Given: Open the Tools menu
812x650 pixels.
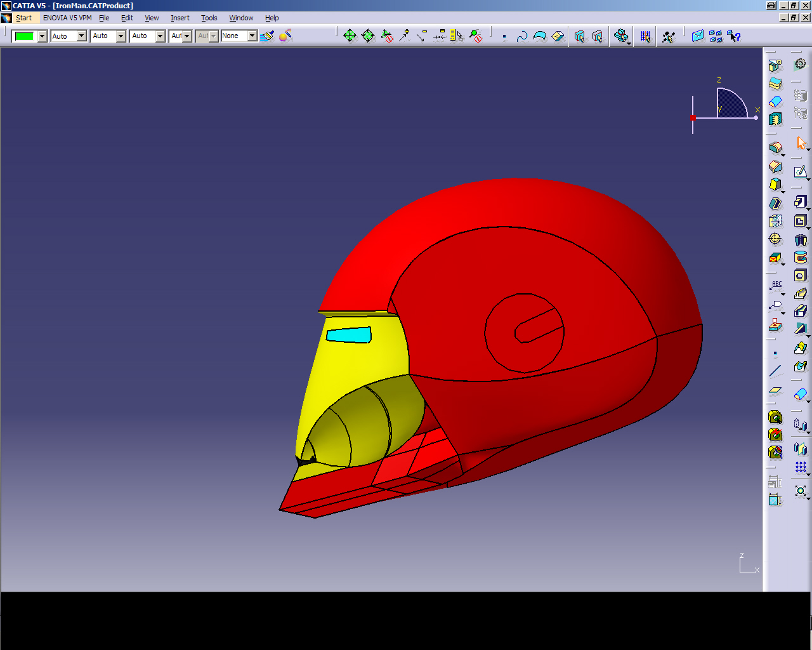Looking at the screenshot, I should pyautogui.click(x=209, y=18).
